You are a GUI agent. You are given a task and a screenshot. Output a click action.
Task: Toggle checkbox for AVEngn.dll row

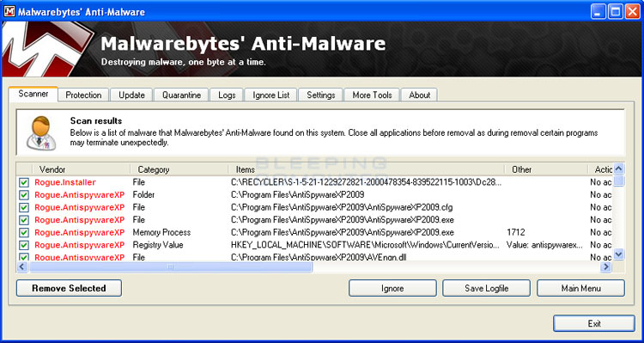click(x=24, y=257)
